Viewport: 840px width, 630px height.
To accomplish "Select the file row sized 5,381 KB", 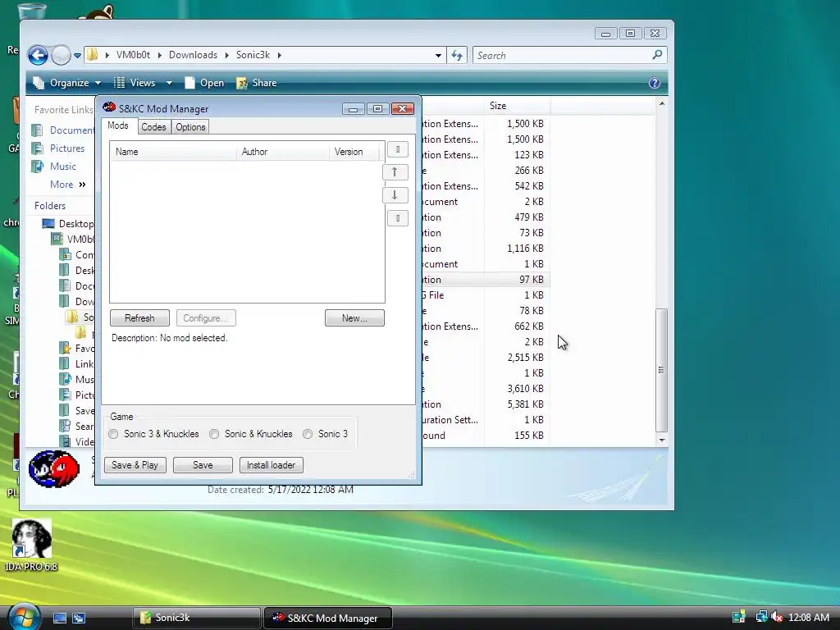I will click(486, 404).
